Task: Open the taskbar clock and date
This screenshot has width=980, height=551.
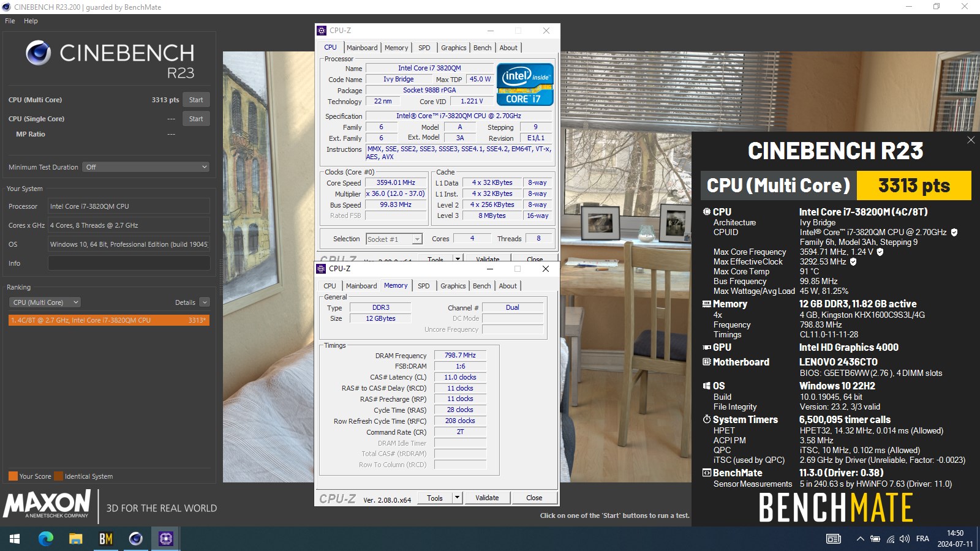Action: pyautogui.click(x=955, y=539)
